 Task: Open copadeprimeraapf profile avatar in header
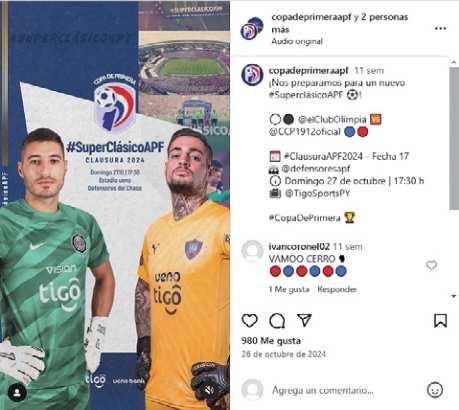tap(252, 28)
